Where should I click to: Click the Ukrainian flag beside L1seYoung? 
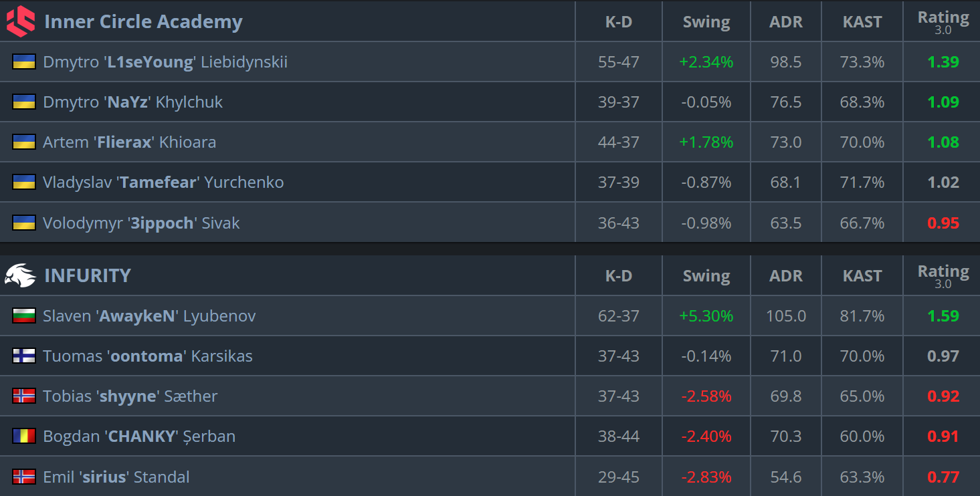(x=24, y=61)
